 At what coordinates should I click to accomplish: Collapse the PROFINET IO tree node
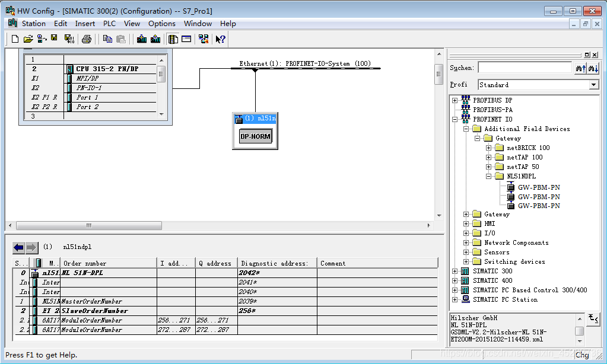click(455, 119)
